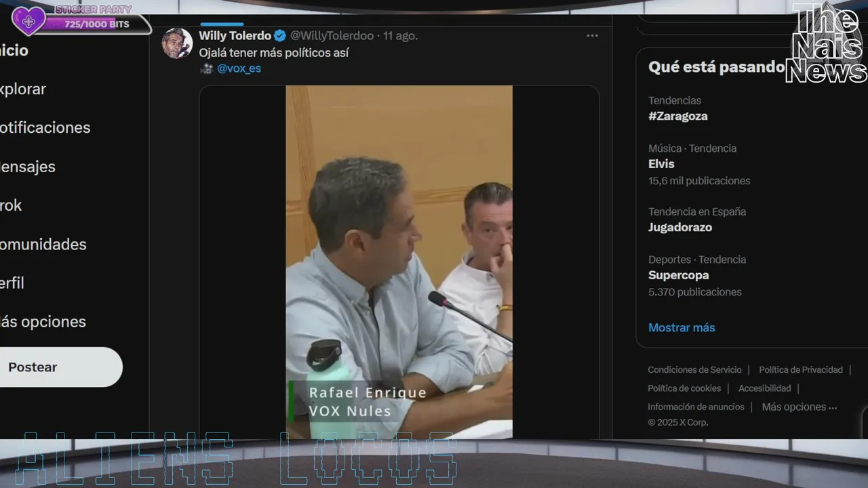The height and width of the screenshot is (488, 868).
Task: Open Notificaciones in the sidebar
Action: (x=45, y=127)
